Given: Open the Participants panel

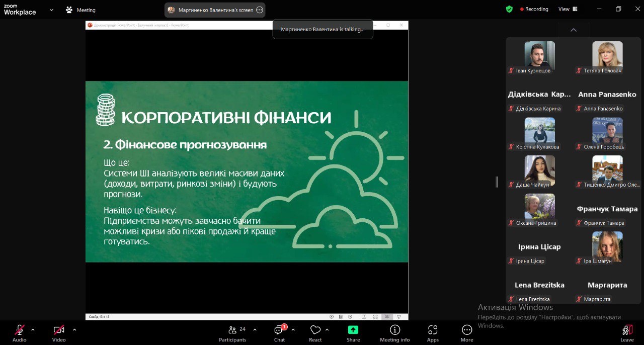Looking at the screenshot, I should [x=232, y=333].
